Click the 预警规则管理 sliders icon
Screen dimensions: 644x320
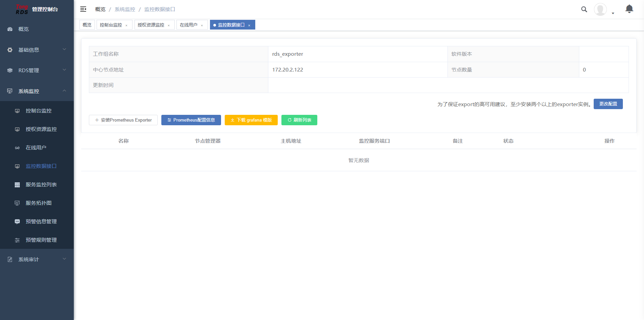pyautogui.click(x=17, y=240)
